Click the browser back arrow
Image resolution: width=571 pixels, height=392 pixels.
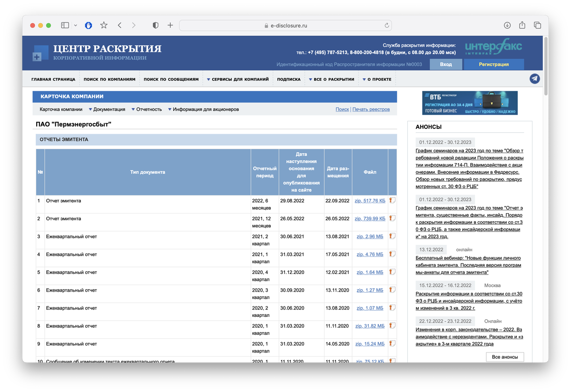(x=120, y=25)
